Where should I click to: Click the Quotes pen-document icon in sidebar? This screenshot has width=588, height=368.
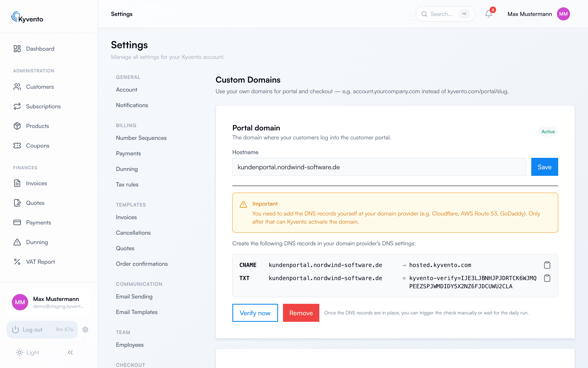pyautogui.click(x=17, y=203)
